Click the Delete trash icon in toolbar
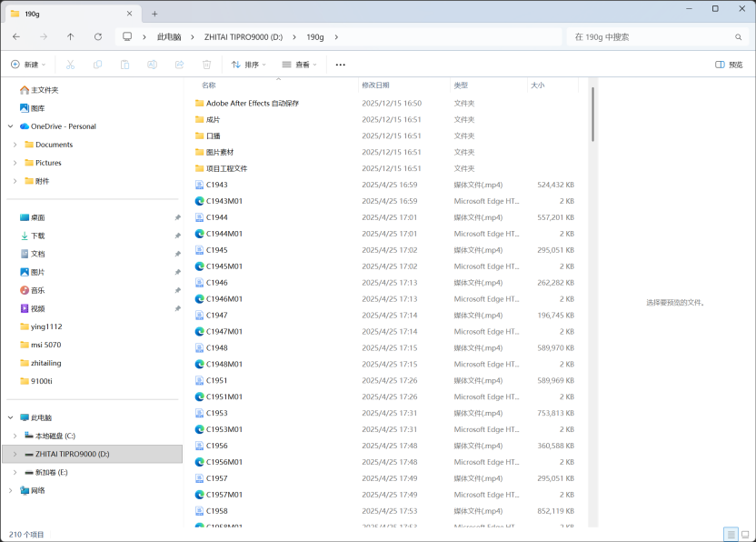 [x=206, y=65]
